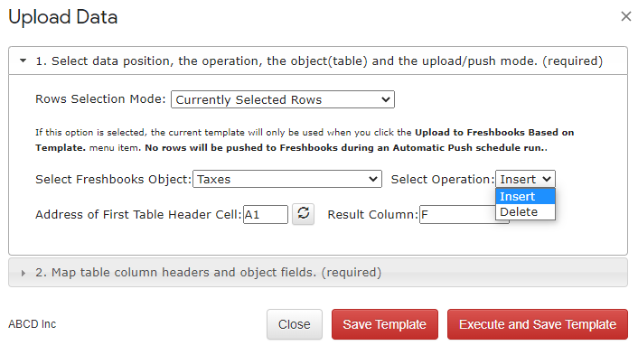This screenshot has height=364, width=638.
Task: Click Execute and Save Template
Action: coord(538,324)
